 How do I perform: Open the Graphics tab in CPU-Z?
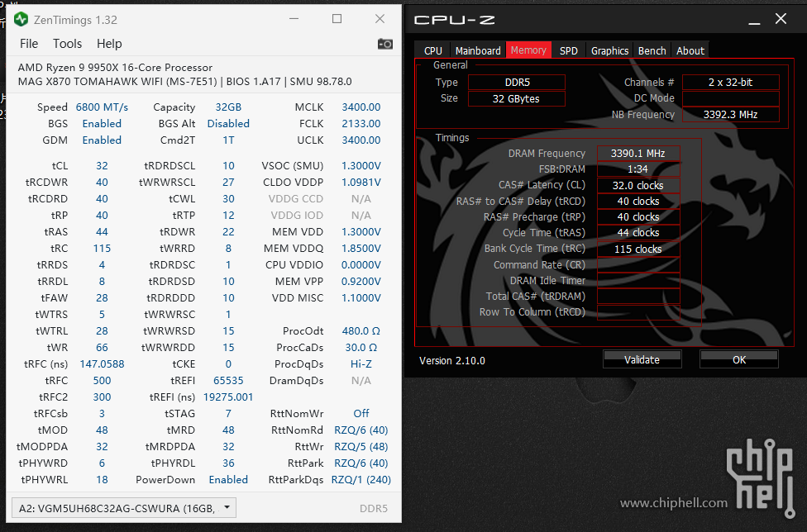click(610, 50)
